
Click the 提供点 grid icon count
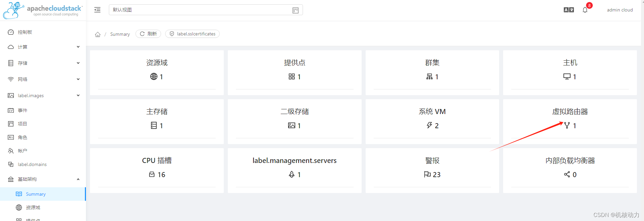pos(292,77)
